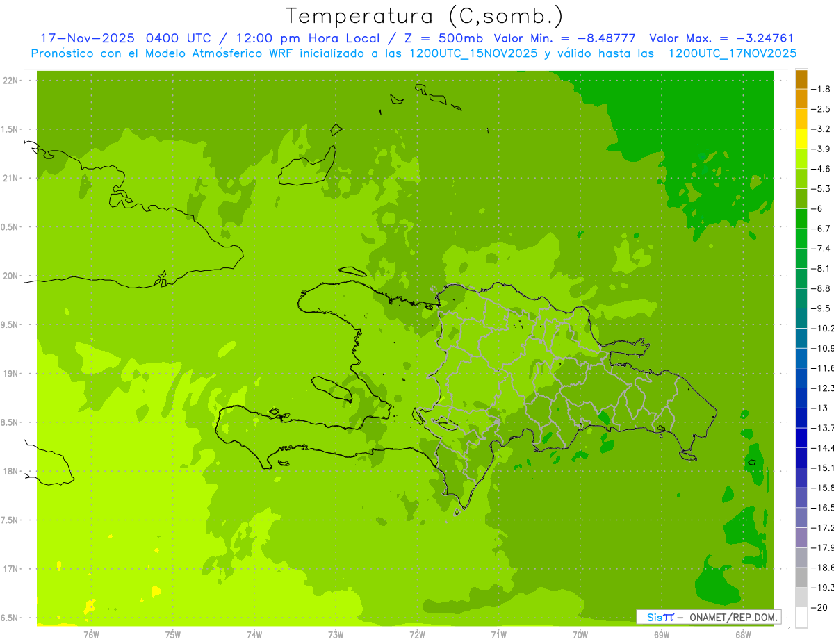The image size is (834, 644).
Task: Click the 69W longitude axis label
Action: 662,634
